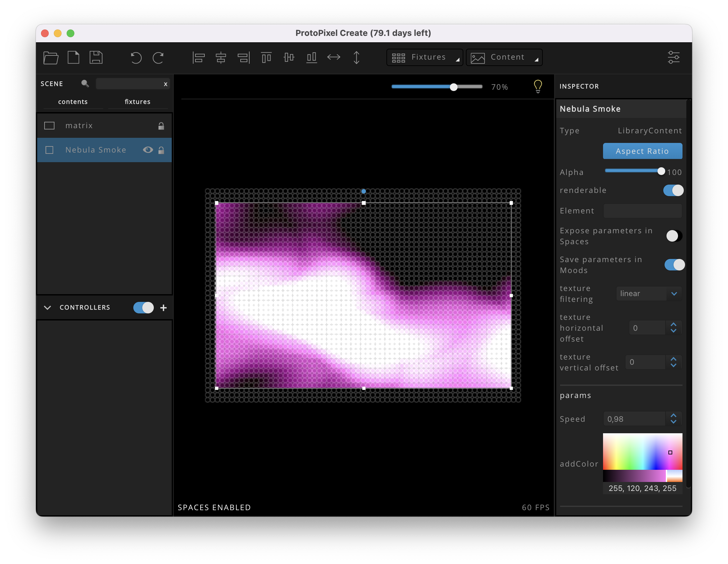Open the Content dropdown
This screenshot has width=728, height=564.
pos(504,57)
